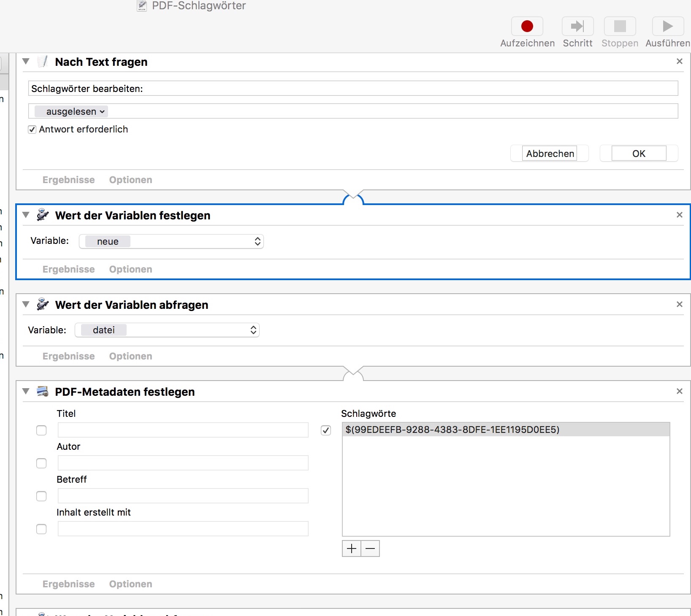Click the Abbrechen button
Viewport: 691px width, 616px height.
pyautogui.click(x=550, y=154)
